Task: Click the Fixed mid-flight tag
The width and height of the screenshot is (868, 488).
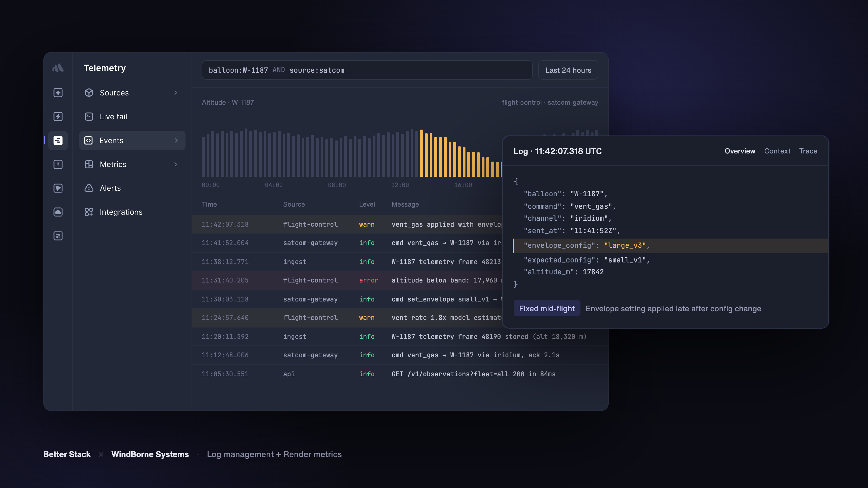Action: [547, 309]
